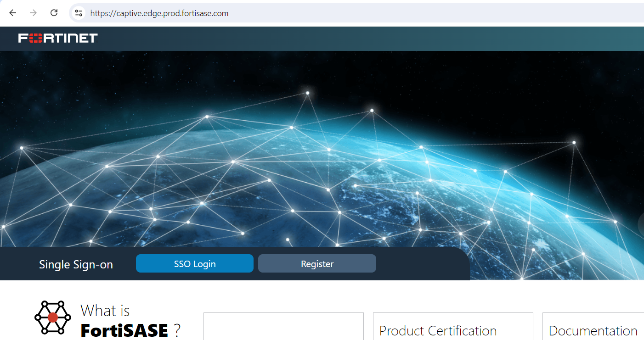Click the Register button
Viewport: 644px width, 340px height.
pos(316,263)
